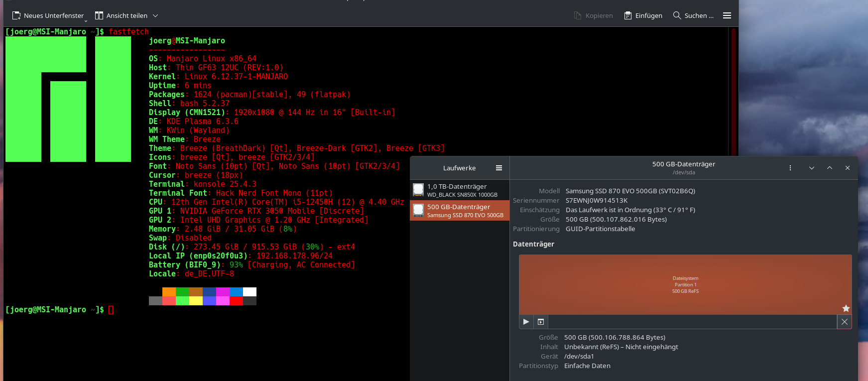Click the Einfache Daten partition type

[587, 366]
